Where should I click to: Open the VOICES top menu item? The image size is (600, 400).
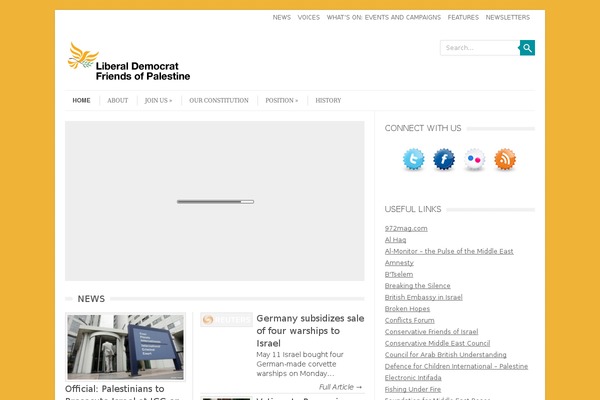pyautogui.click(x=309, y=18)
